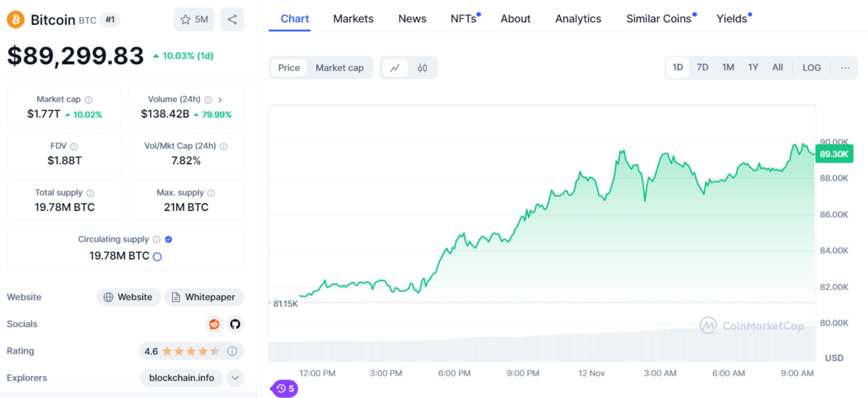Image resolution: width=868 pixels, height=398 pixels.
Task: Open Market cap info tooltip icon
Action: (x=89, y=100)
